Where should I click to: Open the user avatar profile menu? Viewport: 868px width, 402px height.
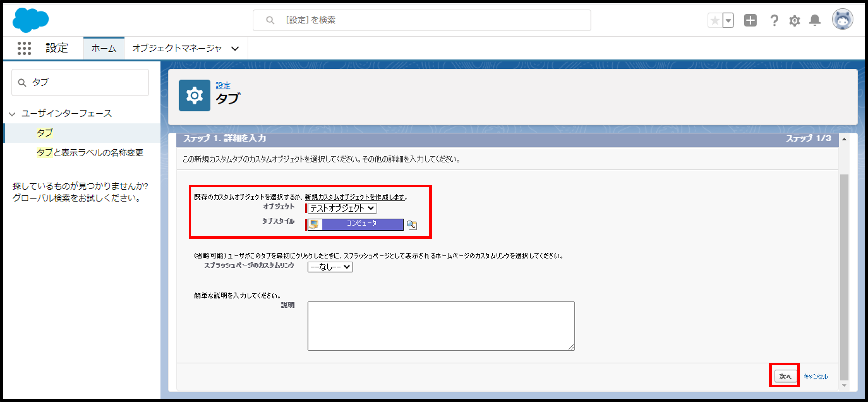click(x=842, y=19)
